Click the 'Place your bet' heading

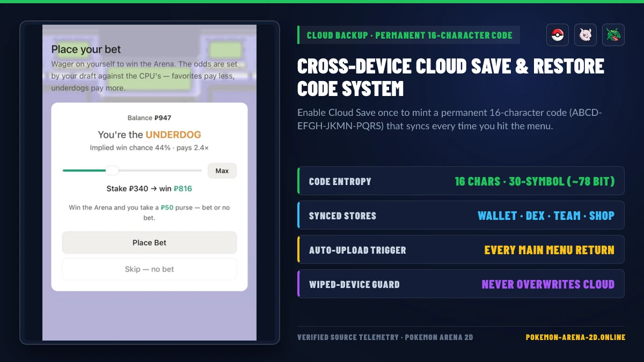(x=86, y=49)
